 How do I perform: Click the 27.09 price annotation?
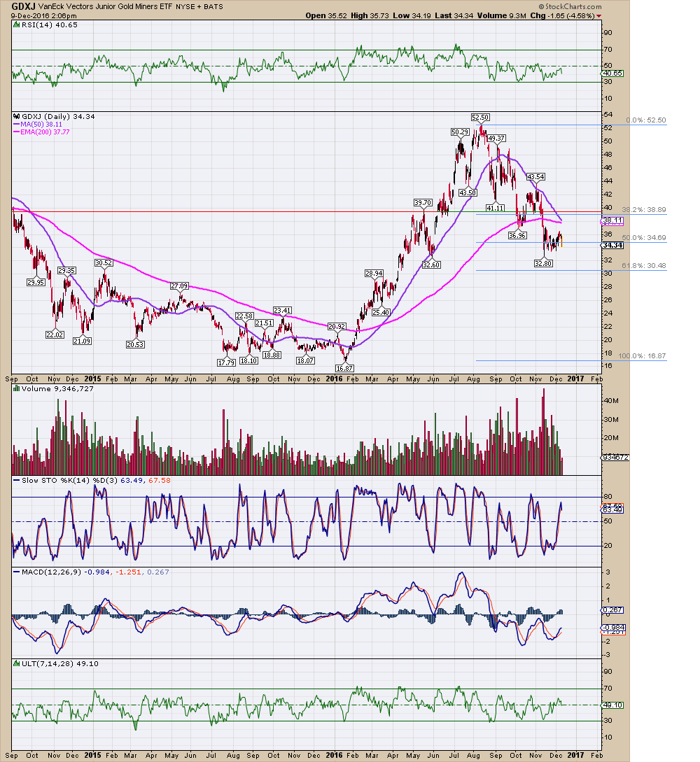coord(179,286)
